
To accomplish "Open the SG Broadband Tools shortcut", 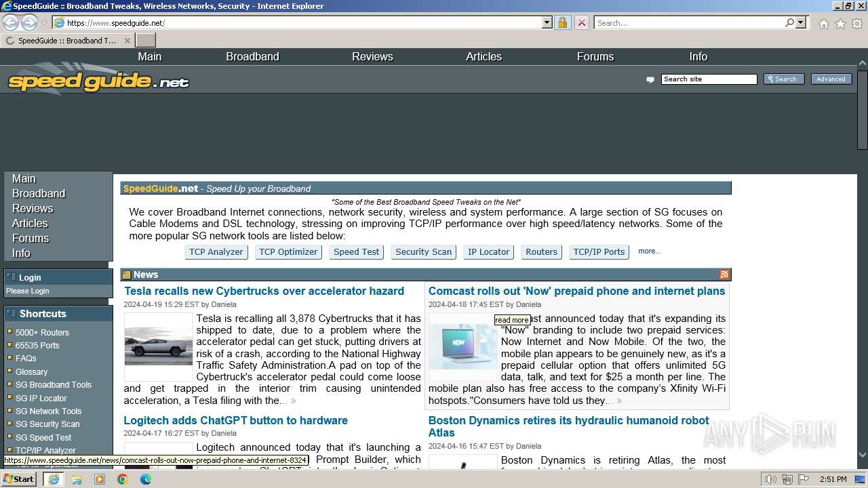I will [54, 384].
